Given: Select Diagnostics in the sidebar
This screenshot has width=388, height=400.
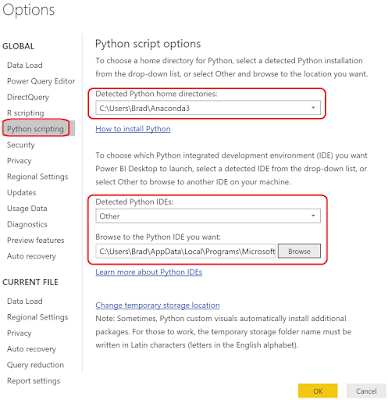Looking at the screenshot, I should tap(27, 225).
